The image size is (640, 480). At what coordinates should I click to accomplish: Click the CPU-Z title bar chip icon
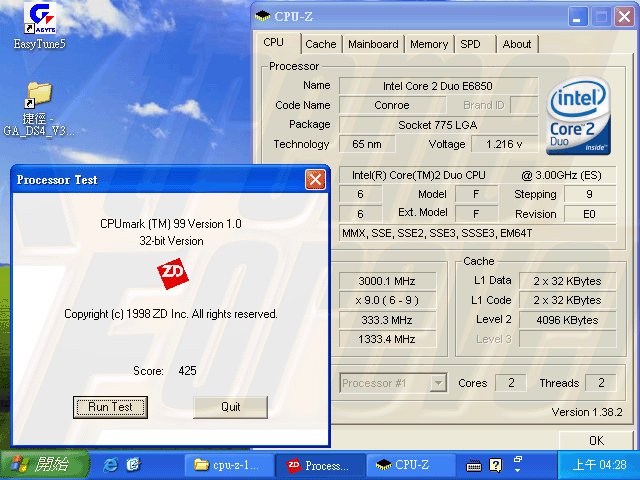tap(262, 16)
